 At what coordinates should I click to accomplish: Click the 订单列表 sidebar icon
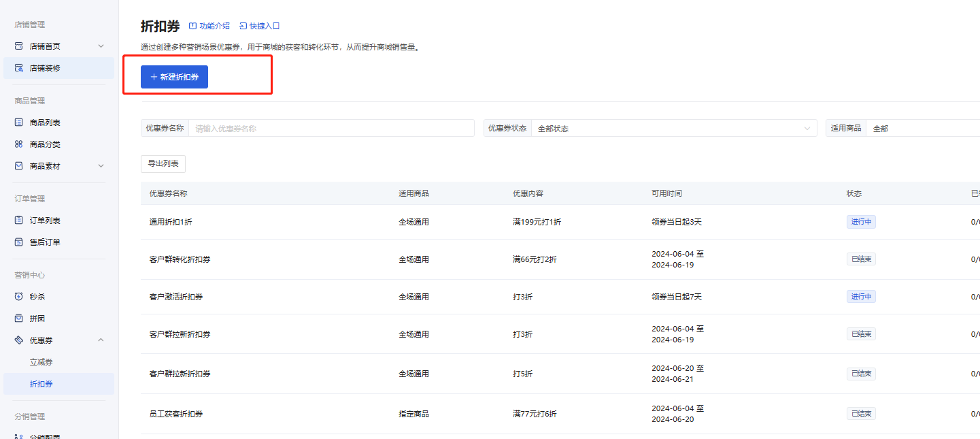(x=19, y=221)
